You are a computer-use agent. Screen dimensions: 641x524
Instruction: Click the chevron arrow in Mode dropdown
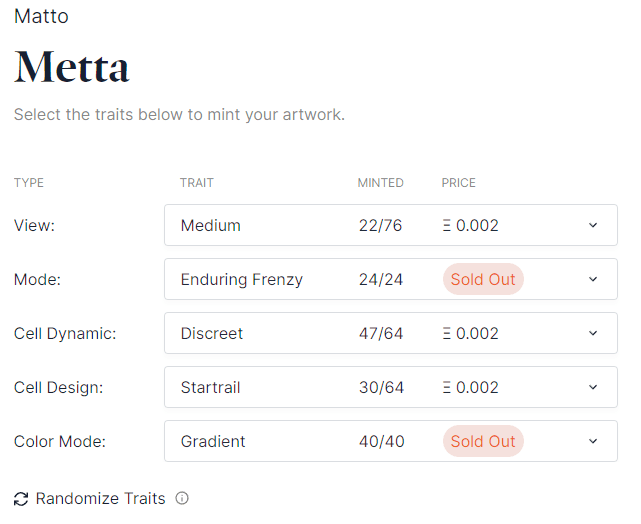[x=593, y=279]
